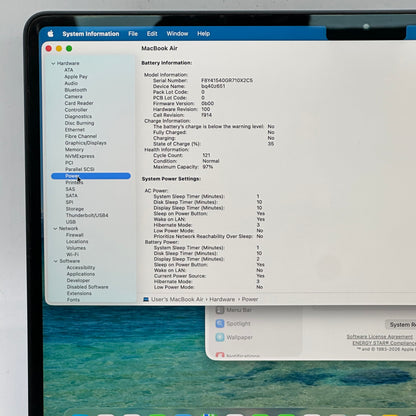Select Graphics/Displays in the sidebar
The width and height of the screenshot is (416, 416).
point(86,143)
